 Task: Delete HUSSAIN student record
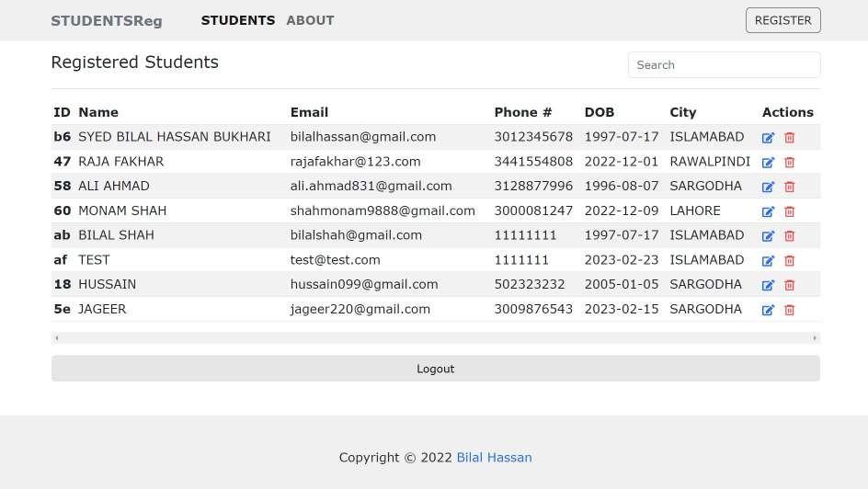[x=790, y=286]
